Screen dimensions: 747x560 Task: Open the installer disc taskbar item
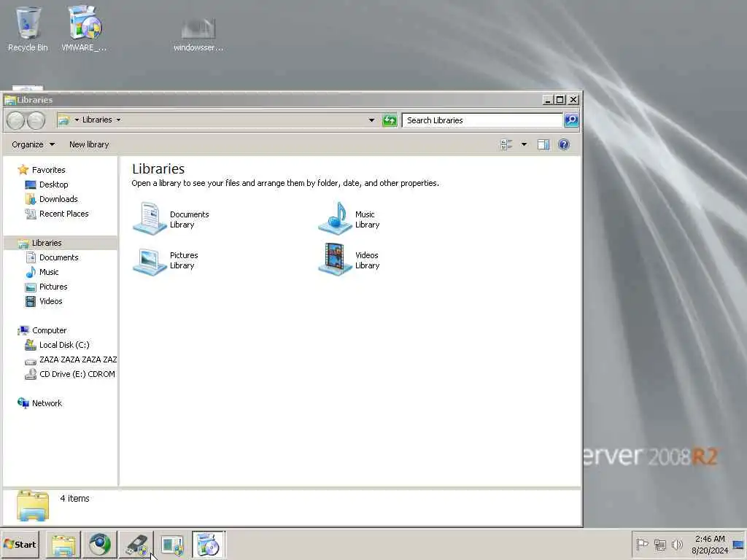(x=209, y=545)
